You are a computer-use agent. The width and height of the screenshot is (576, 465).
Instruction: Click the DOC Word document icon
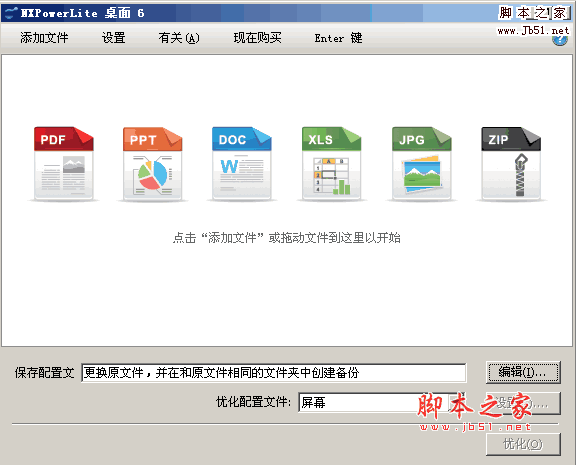[242, 163]
